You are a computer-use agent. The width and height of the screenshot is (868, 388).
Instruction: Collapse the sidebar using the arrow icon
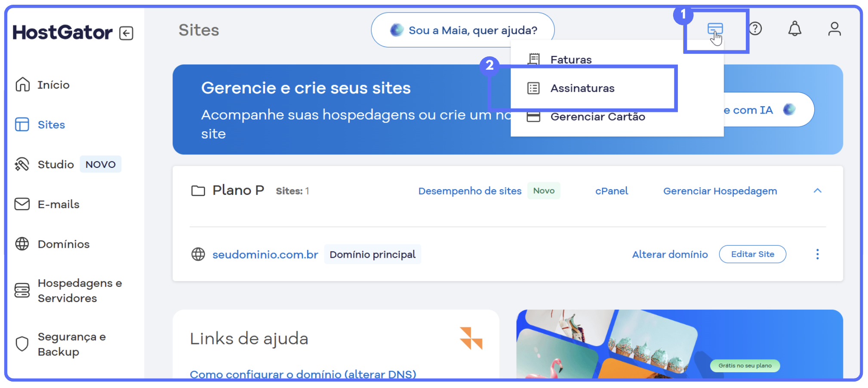[126, 33]
